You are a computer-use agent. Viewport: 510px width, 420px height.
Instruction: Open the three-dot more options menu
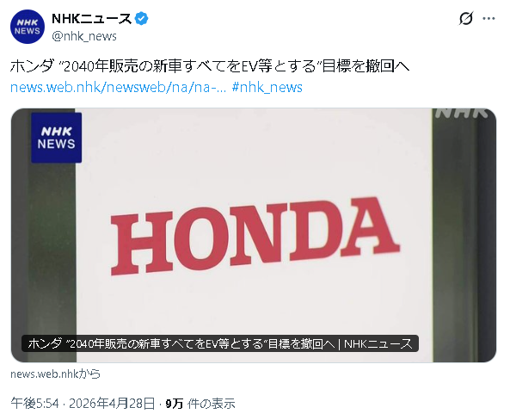pos(488,19)
